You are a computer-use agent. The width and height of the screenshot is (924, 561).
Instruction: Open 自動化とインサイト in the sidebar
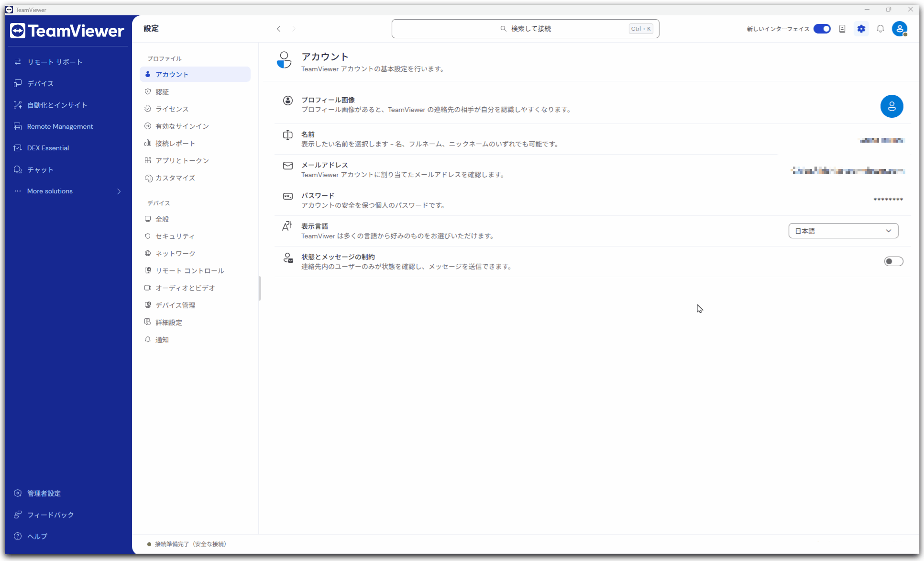57,105
